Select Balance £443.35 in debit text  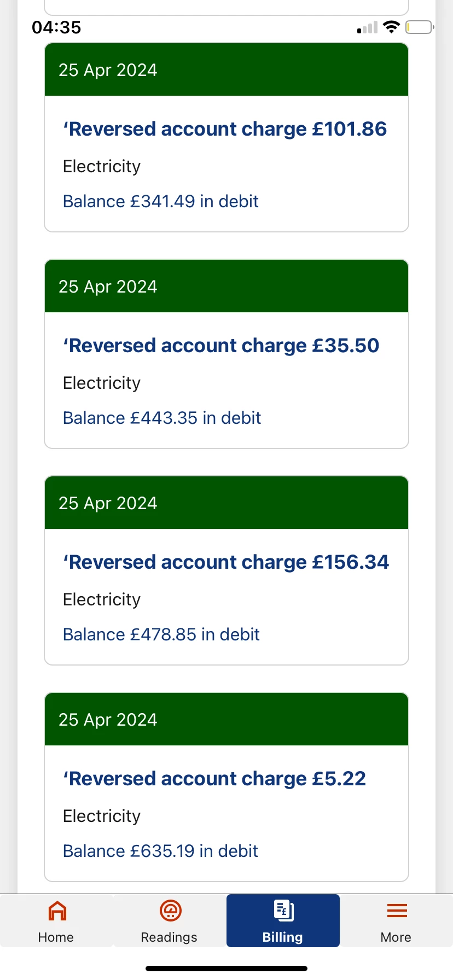point(162,418)
